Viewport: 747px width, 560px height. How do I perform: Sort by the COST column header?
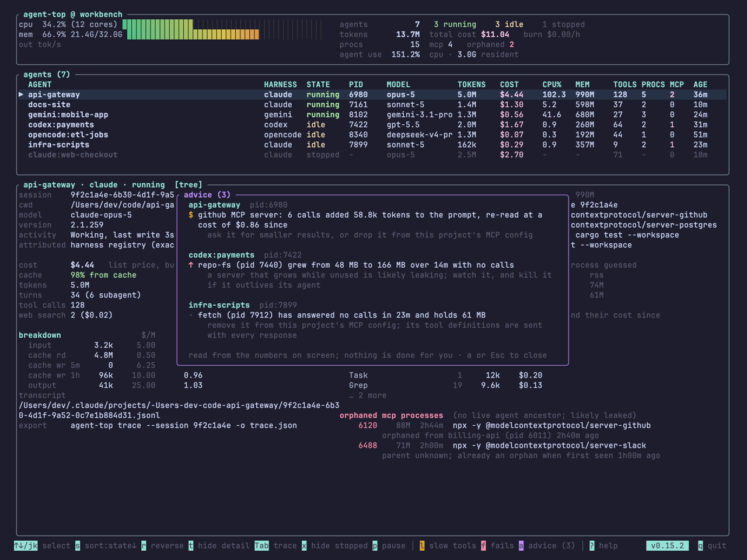coord(509,85)
